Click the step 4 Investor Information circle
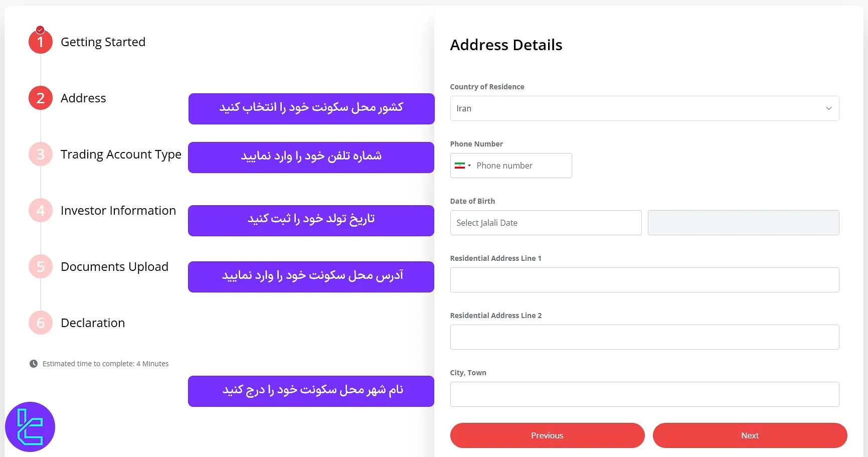Screen dimensions: 868x457 pos(40,210)
